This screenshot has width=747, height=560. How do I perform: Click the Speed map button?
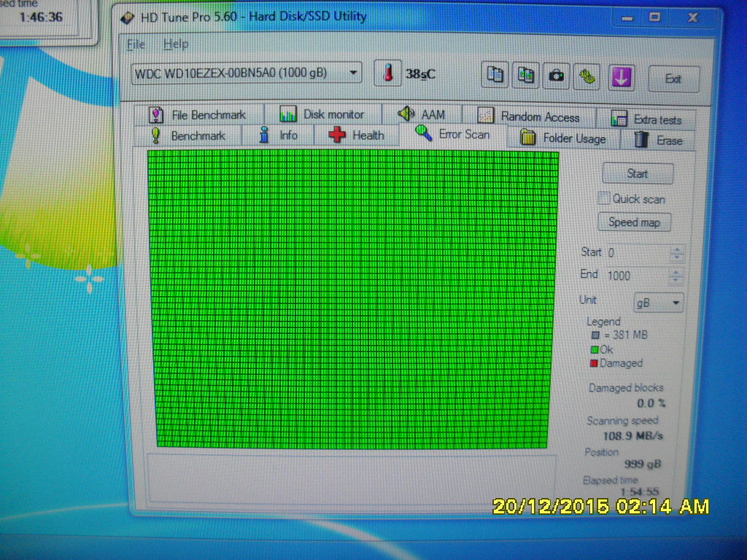click(x=634, y=222)
